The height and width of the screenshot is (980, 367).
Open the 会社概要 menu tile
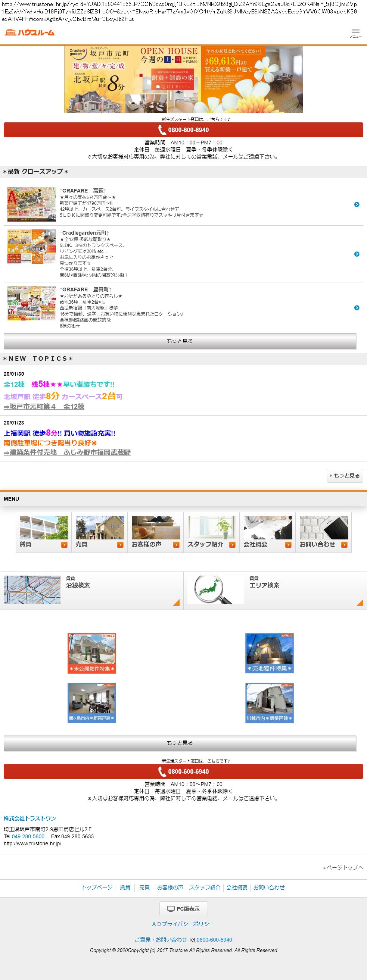pyautogui.click(x=268, y=532)
